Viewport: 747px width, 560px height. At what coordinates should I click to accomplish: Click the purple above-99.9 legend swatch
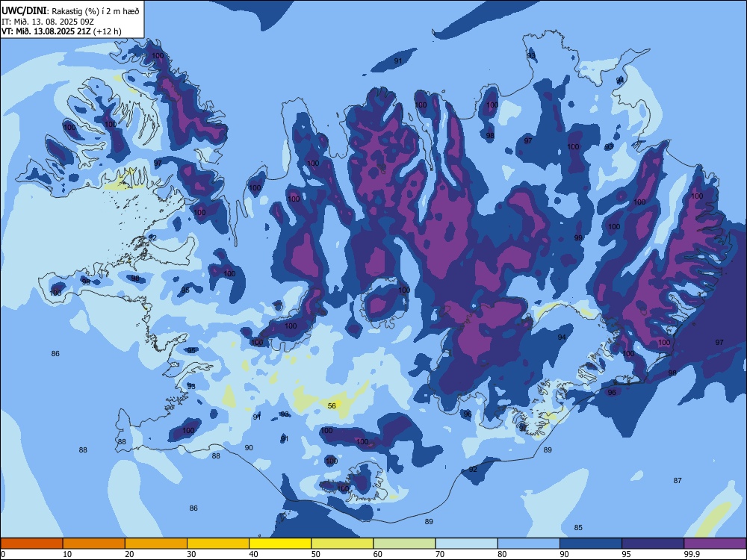click(x=715, y=544)
